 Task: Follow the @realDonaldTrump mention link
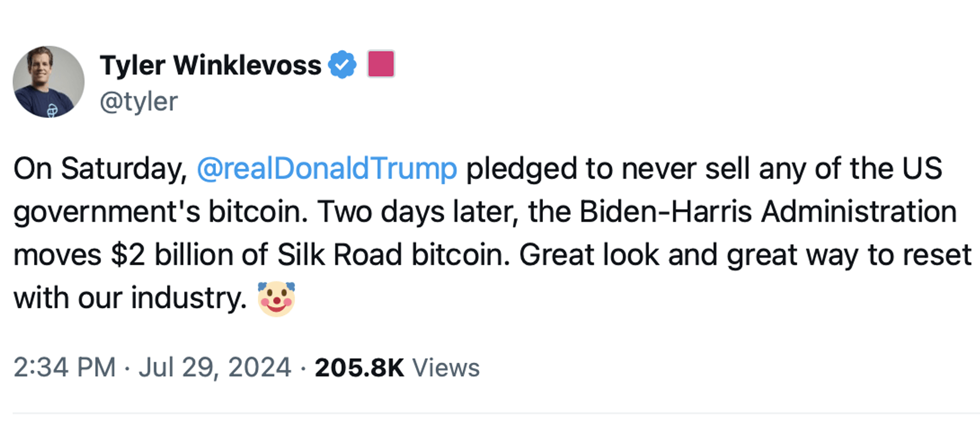(x=327, y=169)
